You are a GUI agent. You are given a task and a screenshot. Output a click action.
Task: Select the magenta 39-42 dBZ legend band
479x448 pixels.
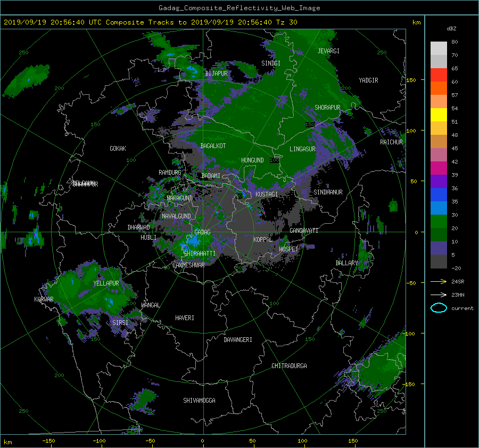(439, 168)
